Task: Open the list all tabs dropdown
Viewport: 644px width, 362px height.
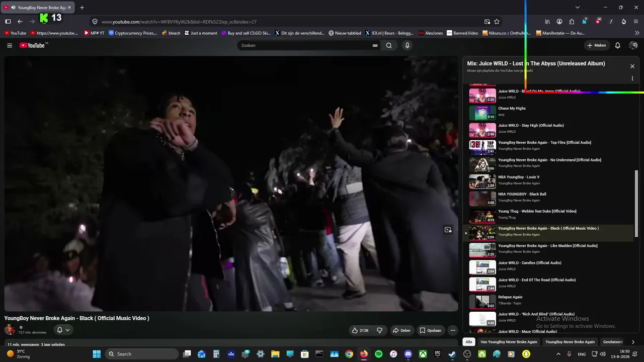Action: pyautogui.click(x=578, y=8)
